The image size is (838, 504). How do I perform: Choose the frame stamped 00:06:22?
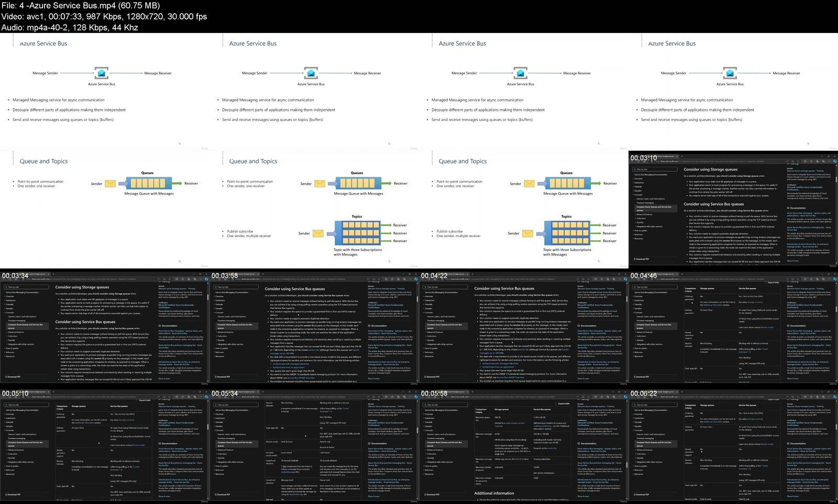(x=733, y=445)
